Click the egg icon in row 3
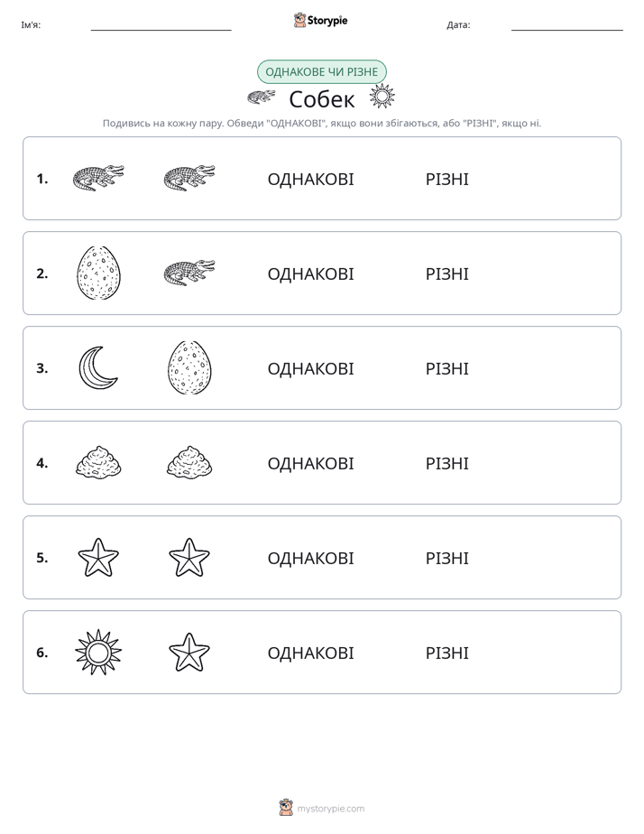Screen dimensions: 644x834 point(189,367)
